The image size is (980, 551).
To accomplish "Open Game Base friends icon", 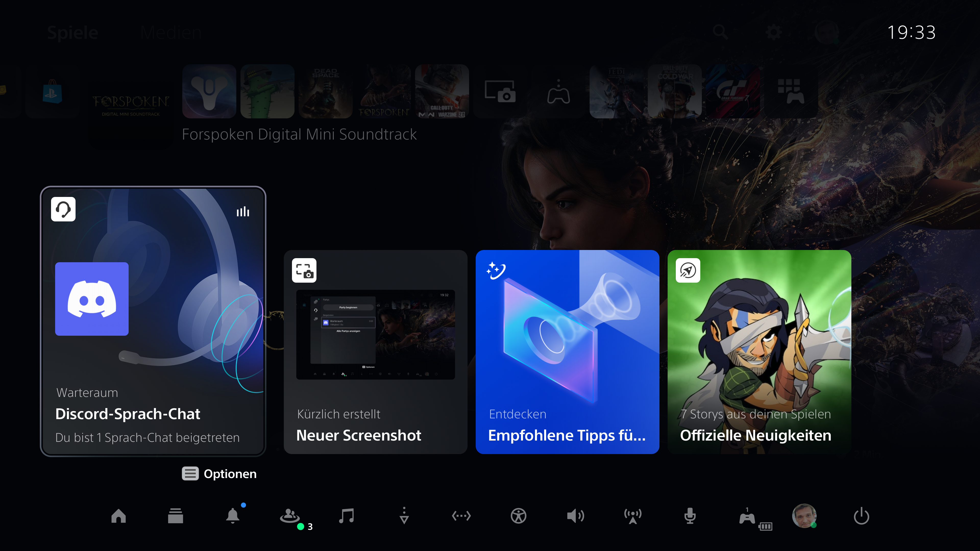I will click(x=290, y=516).
